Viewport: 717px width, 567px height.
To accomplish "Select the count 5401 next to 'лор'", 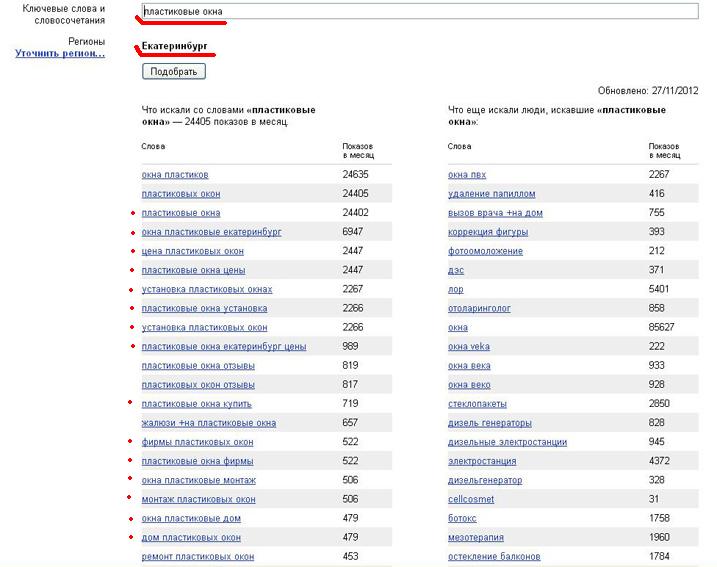I will point(659,289).
